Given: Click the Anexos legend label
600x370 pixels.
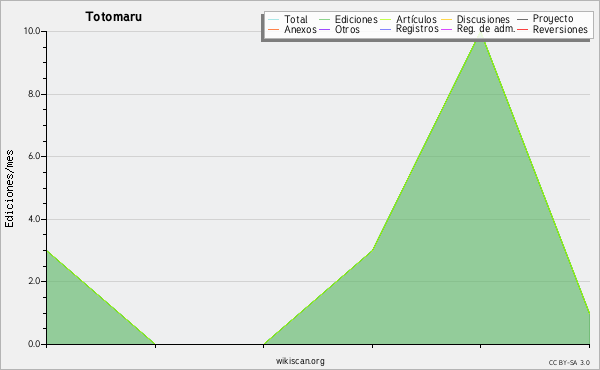Looking at the screenshot, I should pyautogui.click(x=300, y=30).
